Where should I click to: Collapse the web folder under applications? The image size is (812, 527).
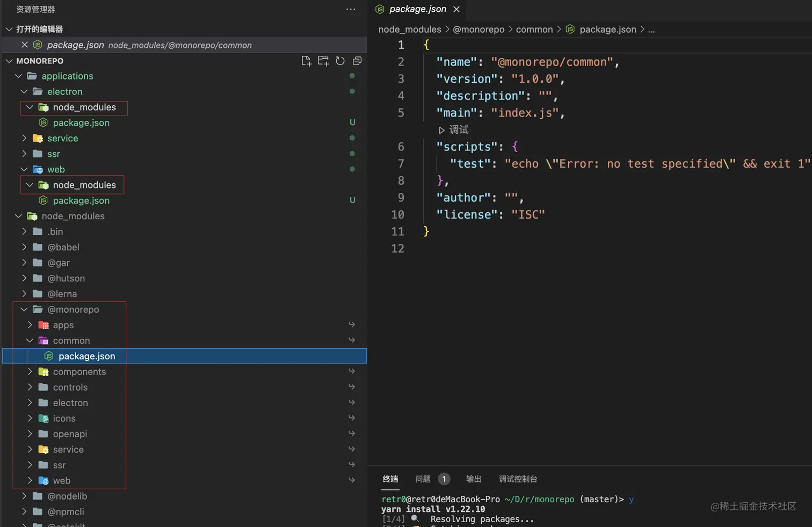24,169
